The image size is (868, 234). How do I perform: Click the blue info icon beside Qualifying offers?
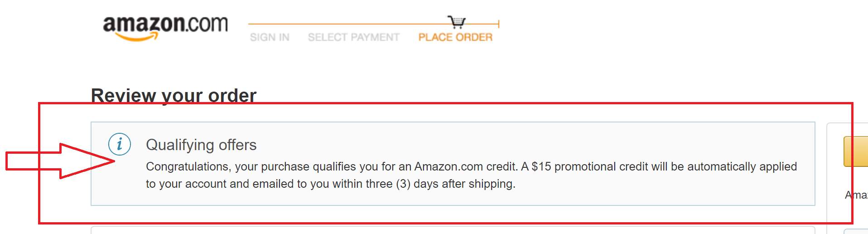coord(120,145)
